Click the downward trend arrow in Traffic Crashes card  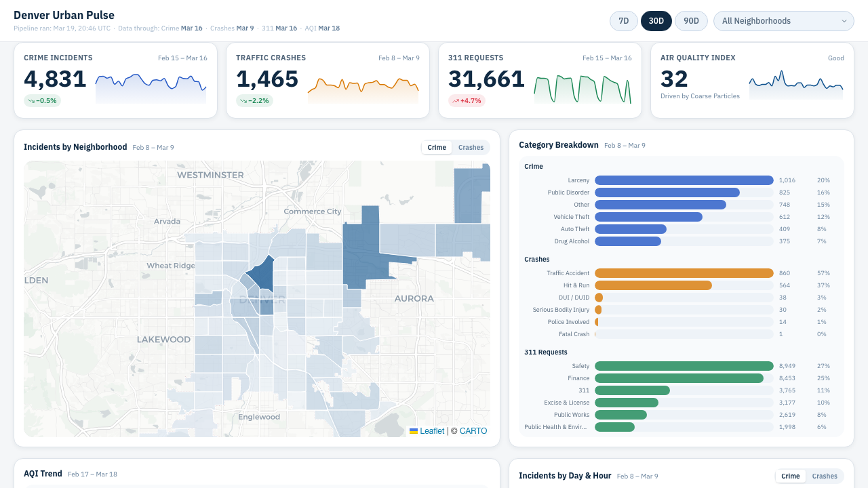(243, 101)
